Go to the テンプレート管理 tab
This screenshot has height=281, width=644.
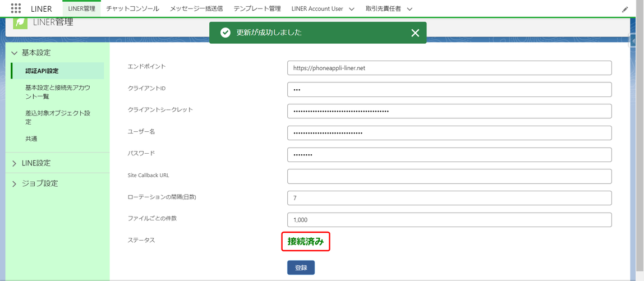(257, 9)
